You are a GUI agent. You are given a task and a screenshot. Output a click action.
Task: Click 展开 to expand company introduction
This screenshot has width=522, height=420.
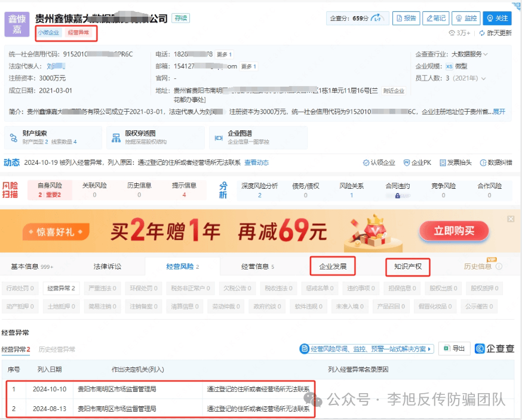click(x=499, y=112)
